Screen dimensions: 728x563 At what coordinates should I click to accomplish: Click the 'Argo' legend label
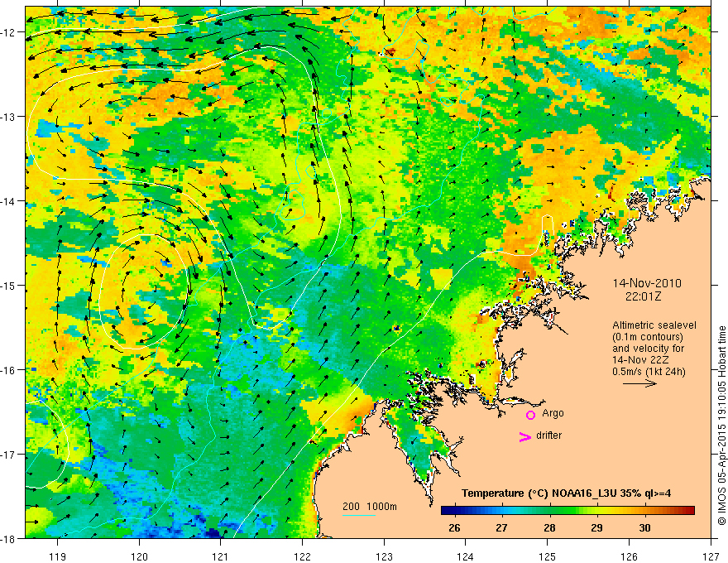pos(553,413)
